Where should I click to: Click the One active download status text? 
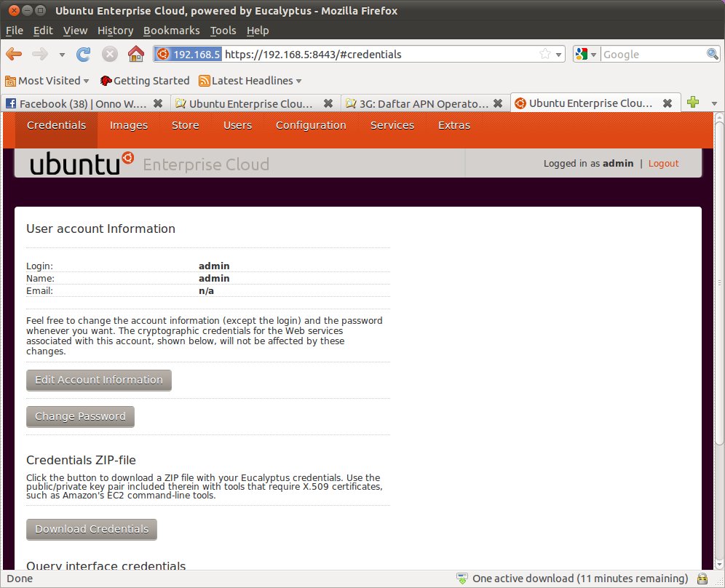coord(580,579)
